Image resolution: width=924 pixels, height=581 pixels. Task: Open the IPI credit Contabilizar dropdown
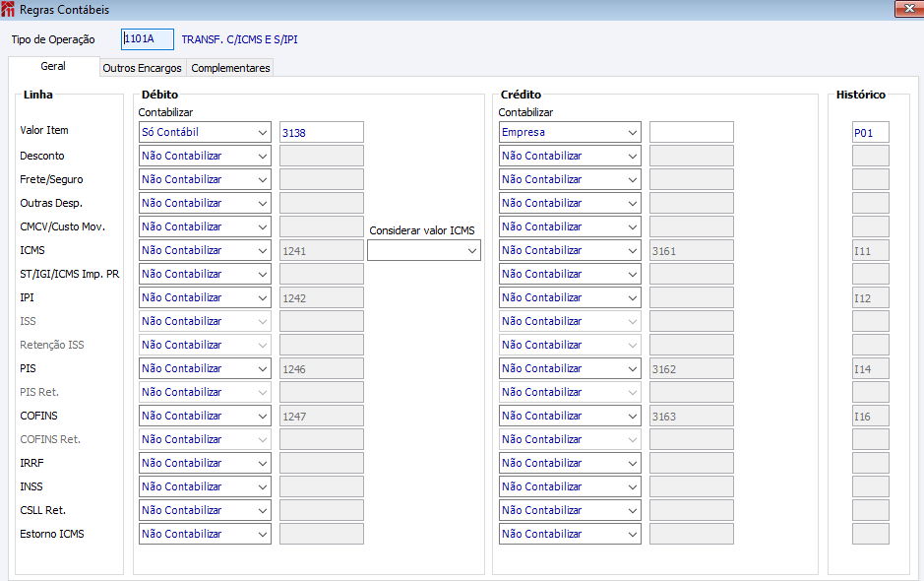tap(570, 297)
